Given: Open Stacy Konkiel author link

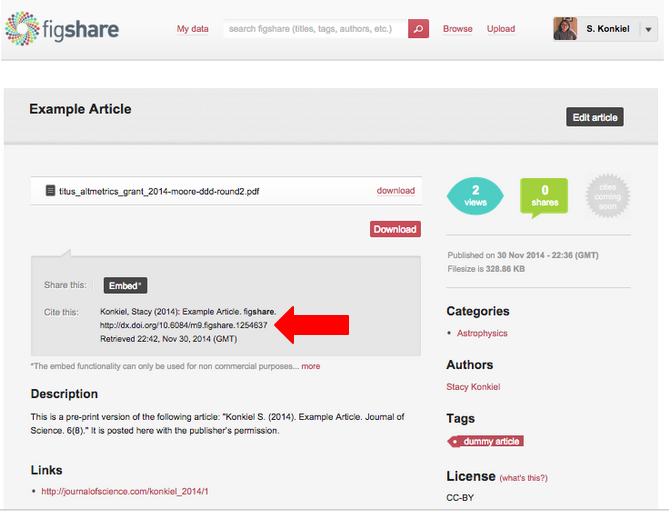Looking at the screenshot, I should point(473,387).
